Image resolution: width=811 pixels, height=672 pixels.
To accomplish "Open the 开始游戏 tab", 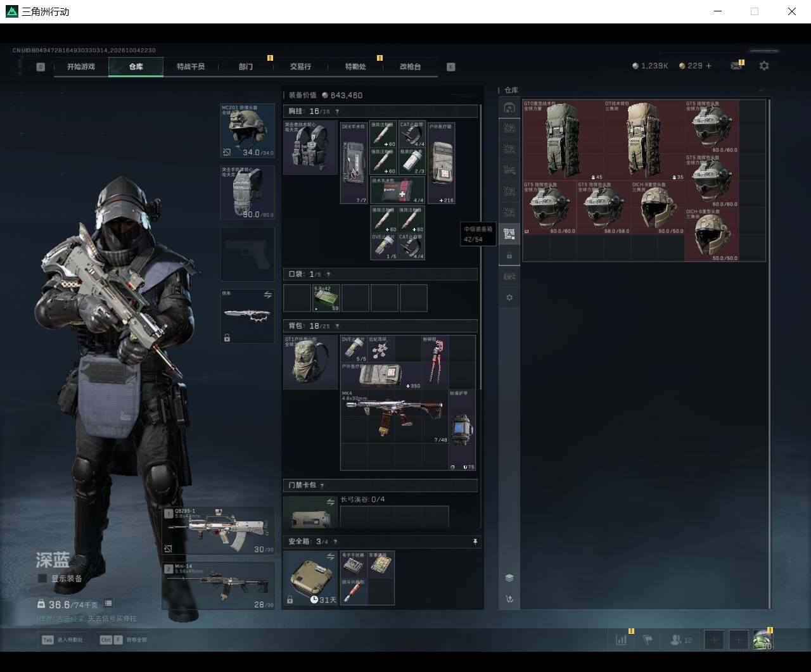I will click(80, 67).
